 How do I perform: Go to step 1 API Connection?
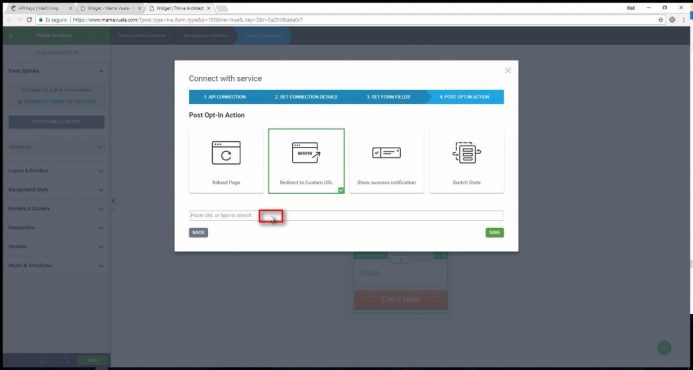point(225,97)
